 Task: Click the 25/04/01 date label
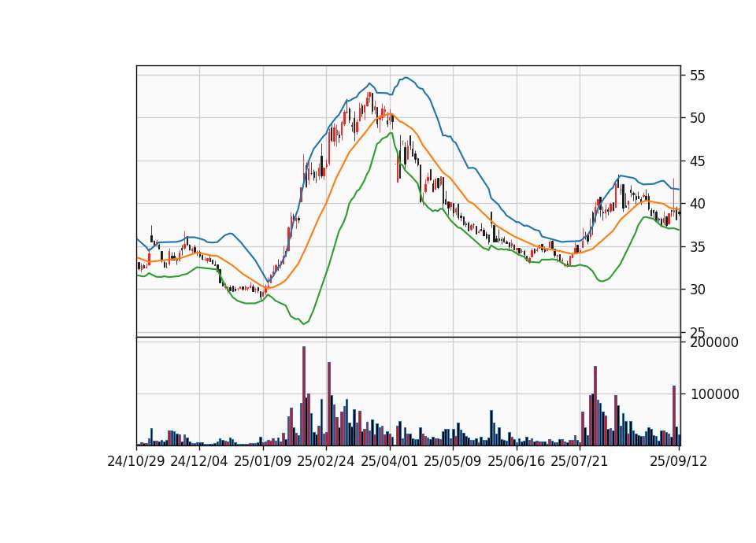(x=390, y=462)
